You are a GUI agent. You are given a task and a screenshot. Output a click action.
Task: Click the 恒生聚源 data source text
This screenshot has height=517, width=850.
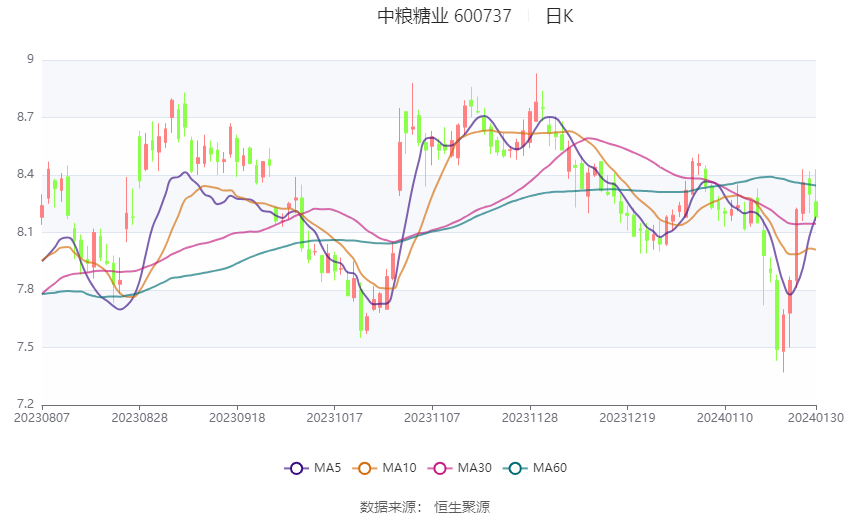(462, 507)
